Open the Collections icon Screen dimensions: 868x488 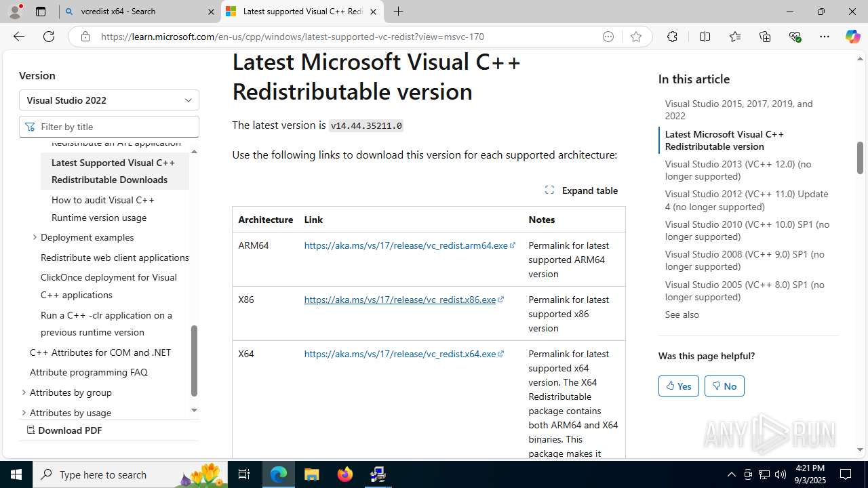(765, 37)
